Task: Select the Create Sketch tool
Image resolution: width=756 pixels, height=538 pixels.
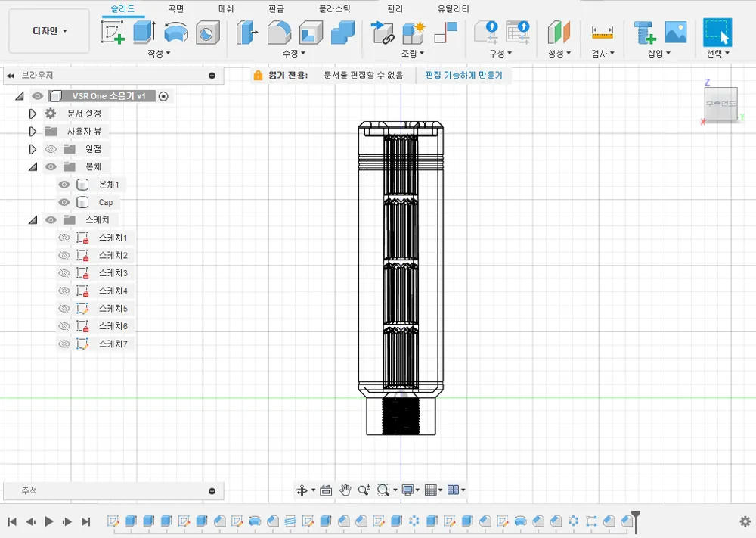Action: [x=113, y=33]
